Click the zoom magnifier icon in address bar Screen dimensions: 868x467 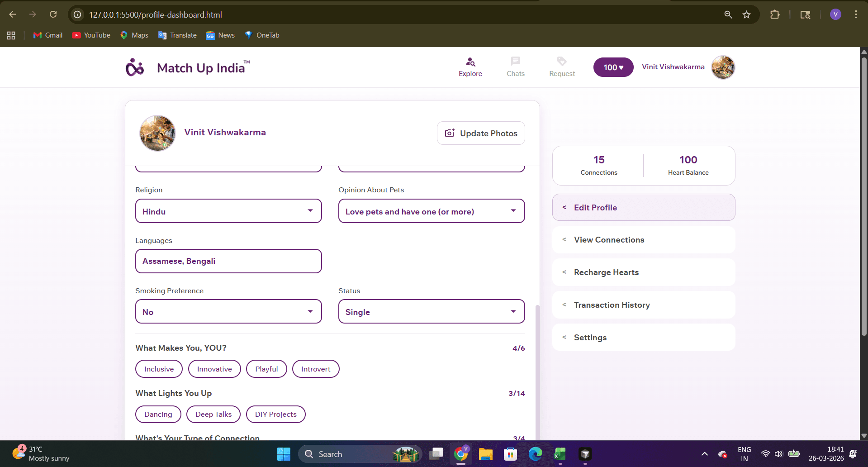[728, 14]
